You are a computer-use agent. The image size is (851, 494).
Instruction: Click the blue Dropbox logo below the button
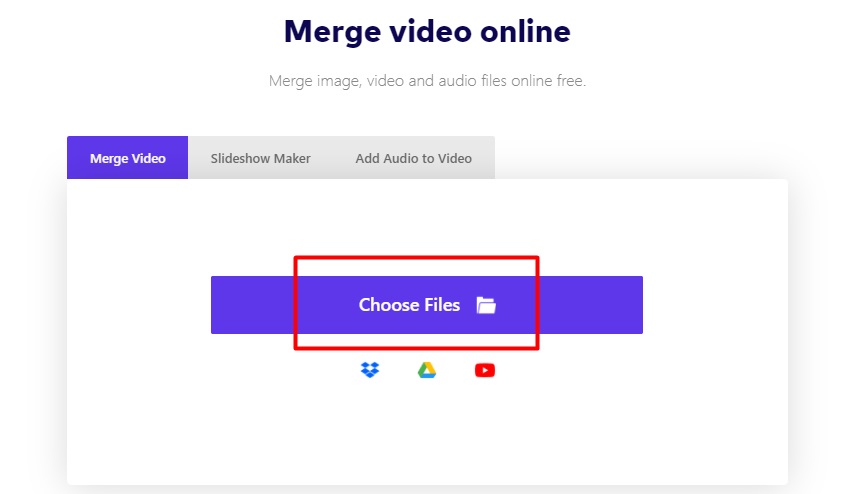[x=370, y=370]
